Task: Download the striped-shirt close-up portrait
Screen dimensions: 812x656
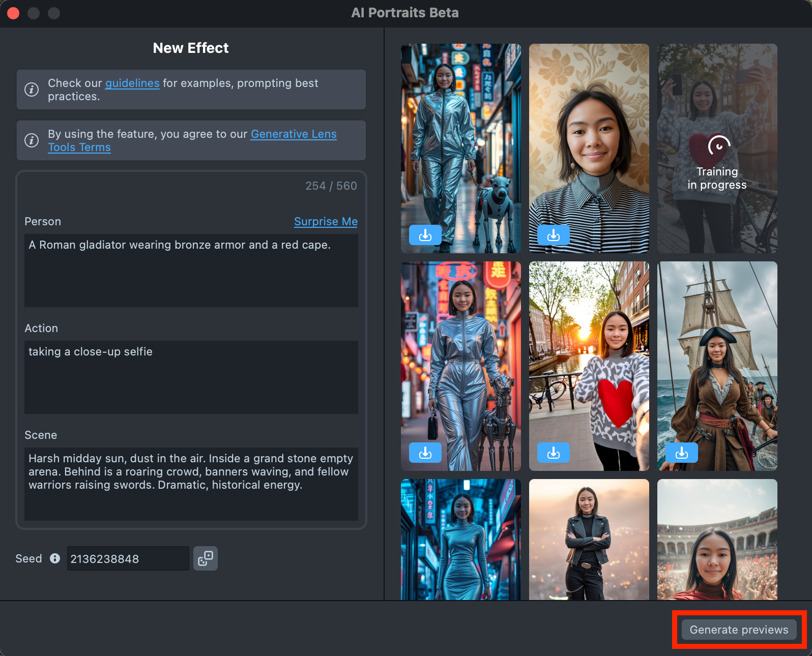Action: pos(553,235)
